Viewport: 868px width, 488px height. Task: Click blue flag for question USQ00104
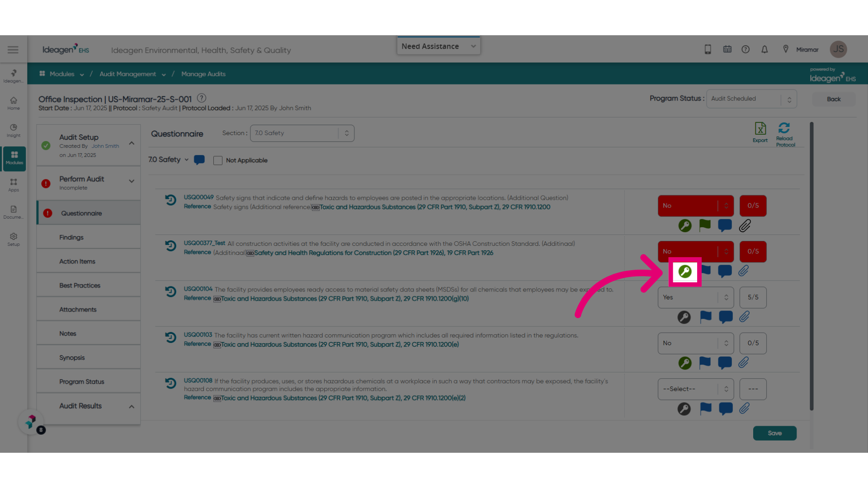pyautogui.click(x=706, y=317)
